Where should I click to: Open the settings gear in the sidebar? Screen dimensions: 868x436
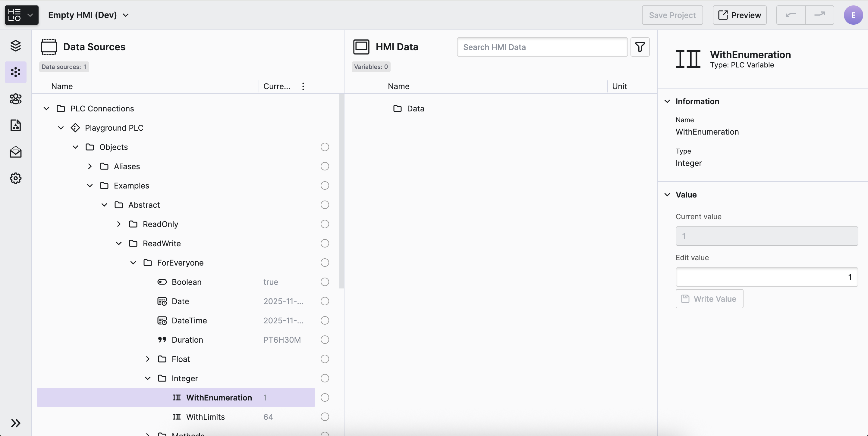(x=15, y=178)
